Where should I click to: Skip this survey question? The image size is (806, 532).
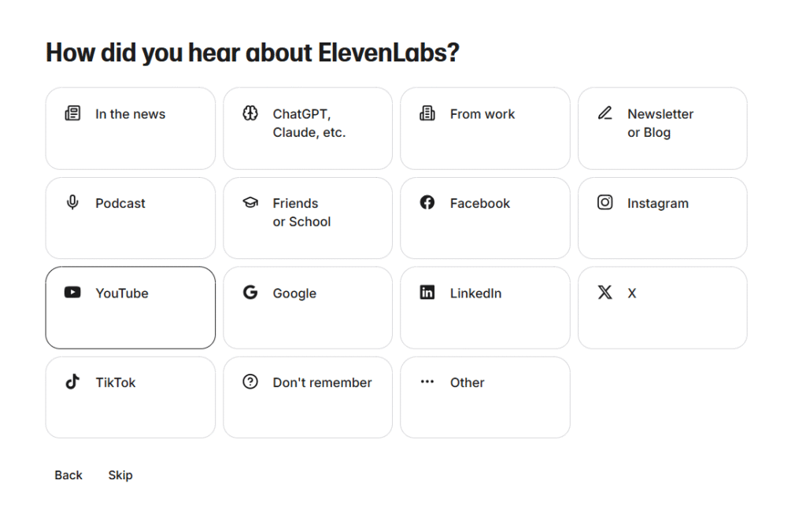(120, 475)
